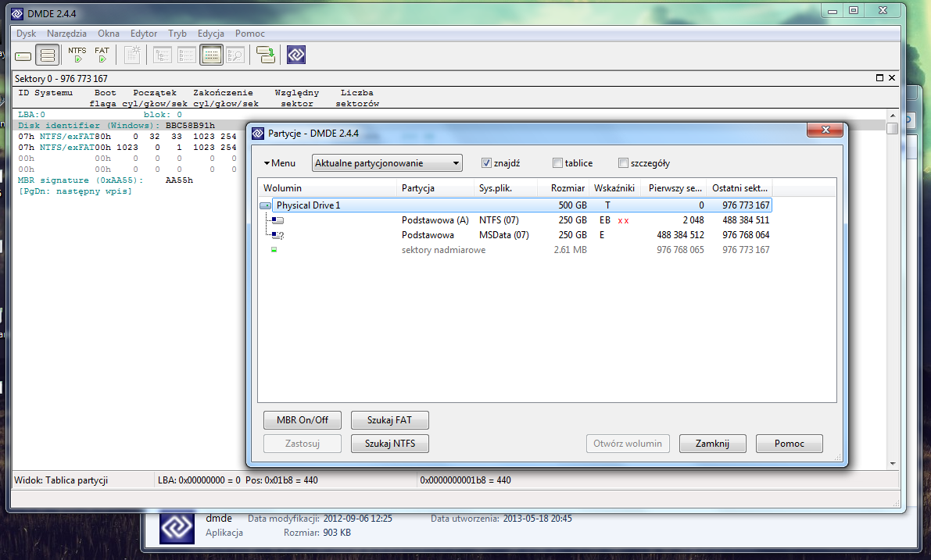Click the red xx indicator marks
This screenshot has height=560, width=931.
coord(624,221)
